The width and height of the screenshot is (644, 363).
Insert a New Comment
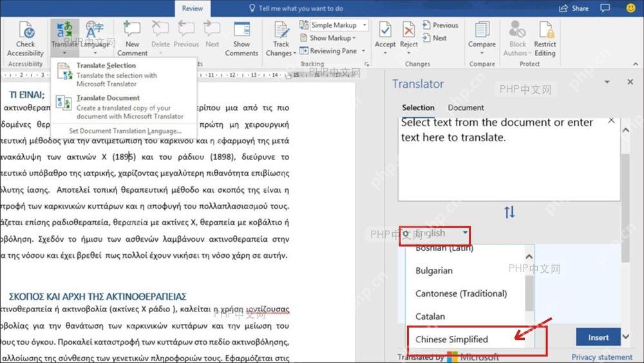132,39
